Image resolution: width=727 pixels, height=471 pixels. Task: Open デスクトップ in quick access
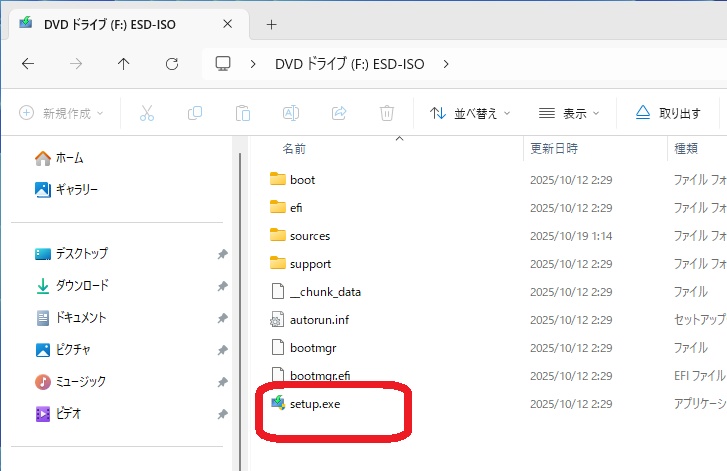pyautogui.click(x=71, y=254)
